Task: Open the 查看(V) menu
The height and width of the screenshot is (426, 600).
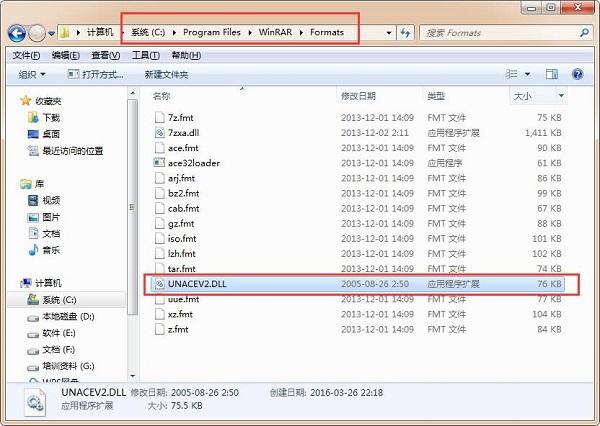Action: (106, 55)
